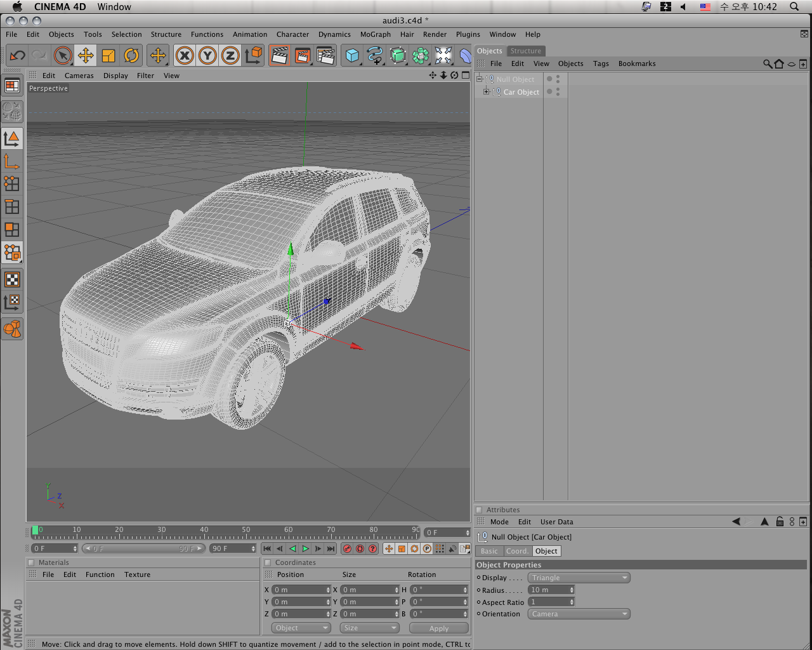Step the Aspect Ratio spinner arrows

[572, 602]
